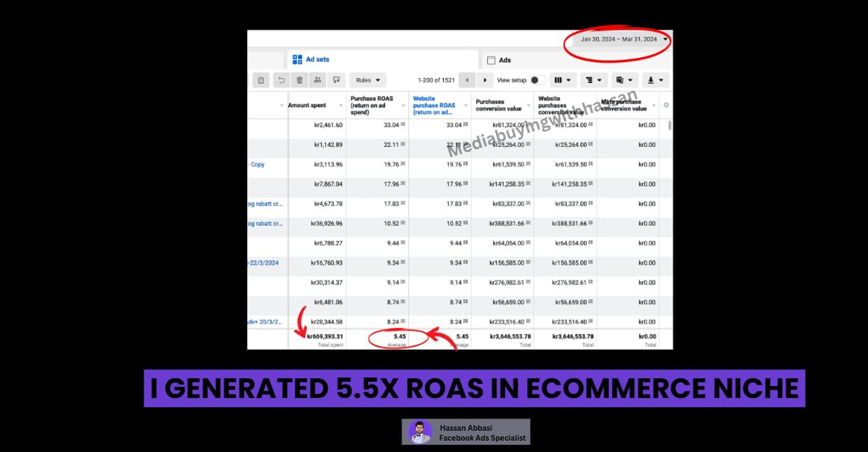
Task: Open the Breakdown dropdown
Action: [x=593, y=80]
